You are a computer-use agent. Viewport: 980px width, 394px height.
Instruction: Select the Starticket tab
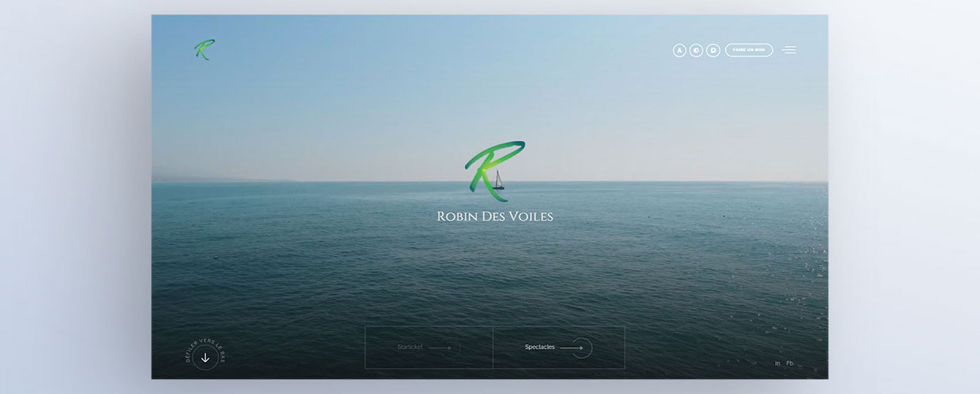(x=410, y=348)
